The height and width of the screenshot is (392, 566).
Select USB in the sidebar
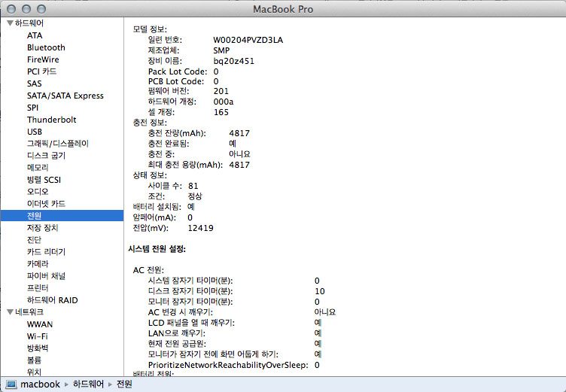(35, 132)
